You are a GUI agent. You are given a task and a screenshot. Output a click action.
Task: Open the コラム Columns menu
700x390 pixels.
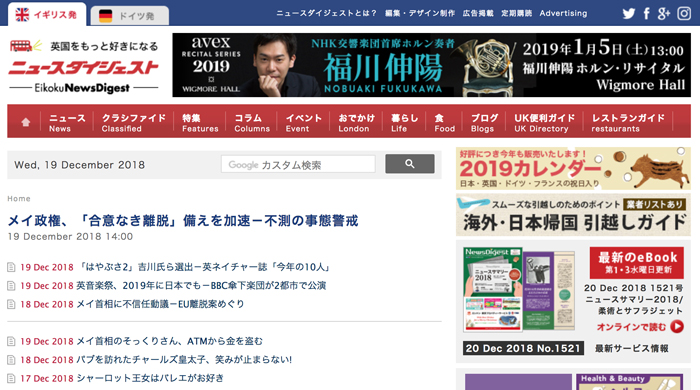pyautogui.click(x=252, y=122)
